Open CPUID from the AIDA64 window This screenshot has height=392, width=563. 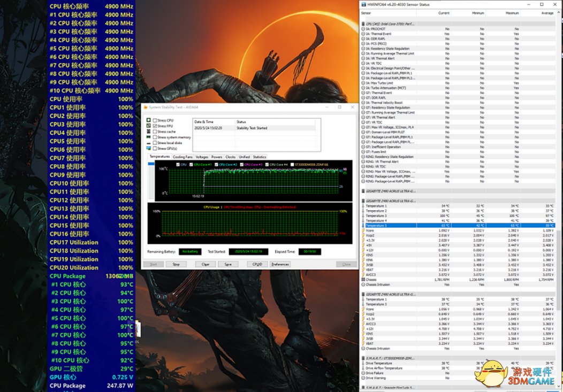click(x=257, y=264)
